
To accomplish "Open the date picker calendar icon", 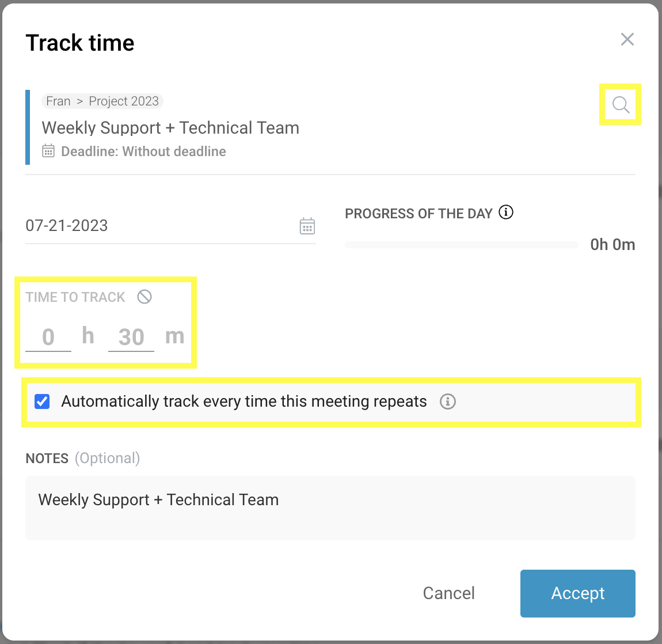I will (x=307, y=226).
